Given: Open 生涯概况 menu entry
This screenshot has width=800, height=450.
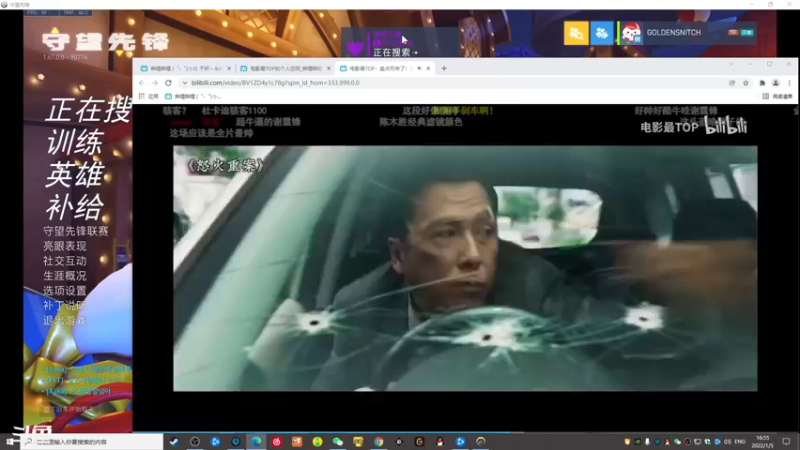Looking at the screenshot, I should click(x=65, y=276).
